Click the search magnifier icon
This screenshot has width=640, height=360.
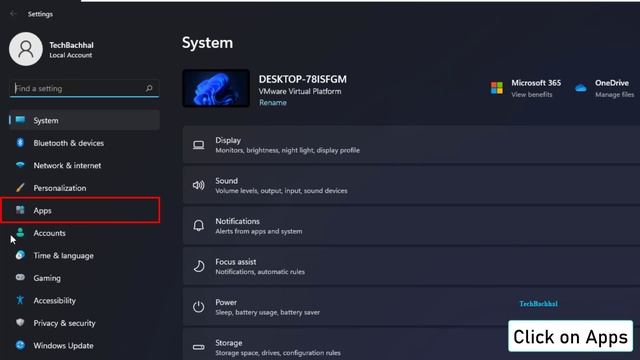(x=149, y=88)
